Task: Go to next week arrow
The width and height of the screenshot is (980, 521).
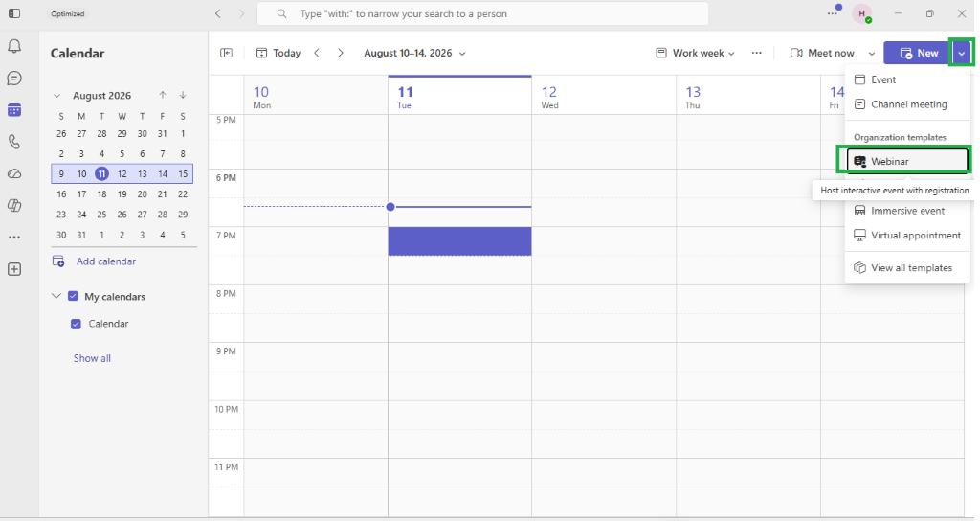Action: [x=340, y=54]
